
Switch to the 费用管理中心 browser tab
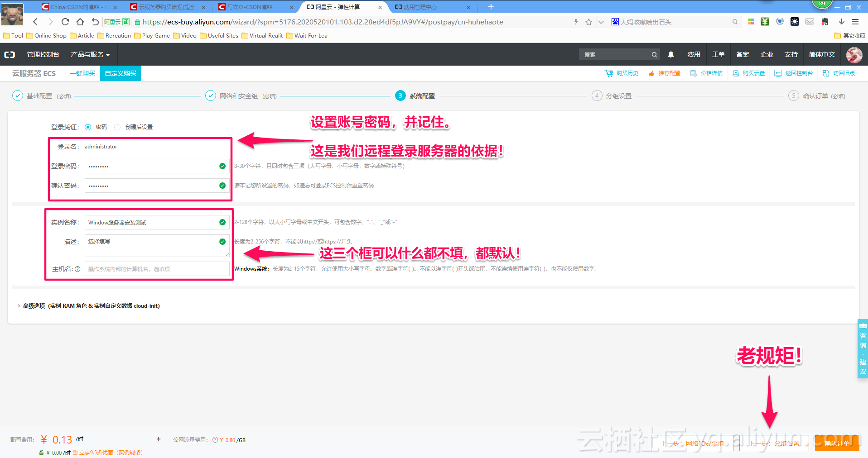coord(432,7)
